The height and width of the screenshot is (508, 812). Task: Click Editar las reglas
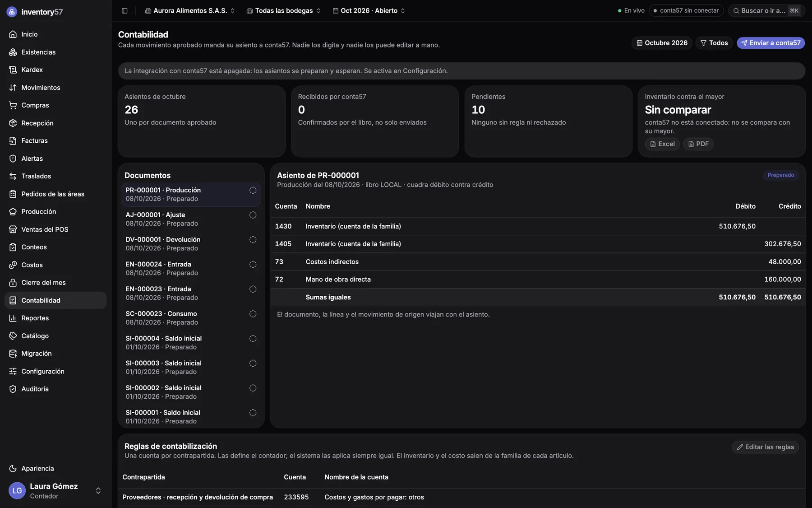pos(766,447)
